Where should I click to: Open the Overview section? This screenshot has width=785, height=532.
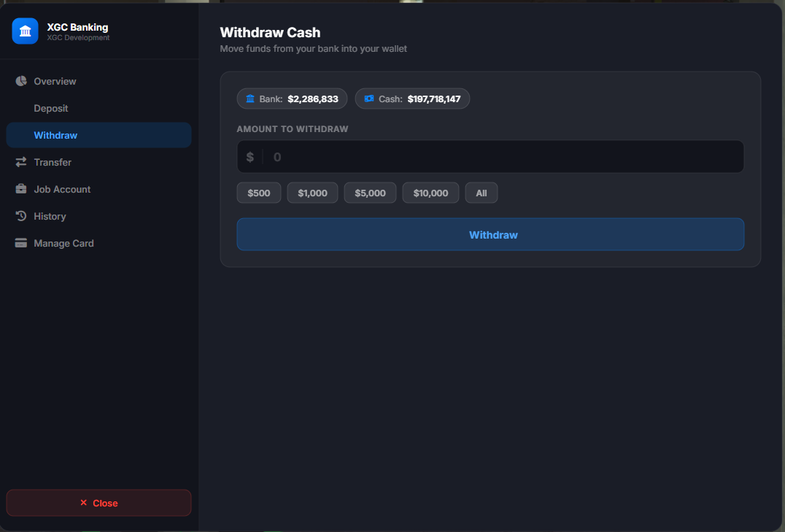[98, 81]
